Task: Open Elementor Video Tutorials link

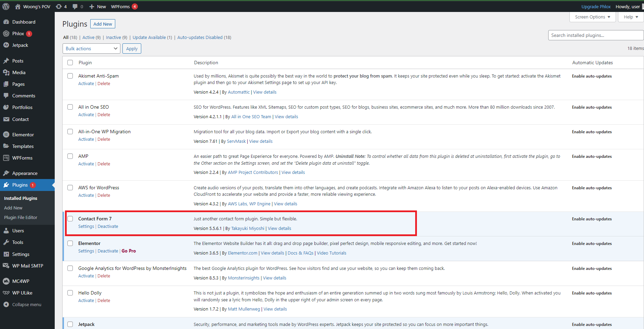Action: coord(331,253)
